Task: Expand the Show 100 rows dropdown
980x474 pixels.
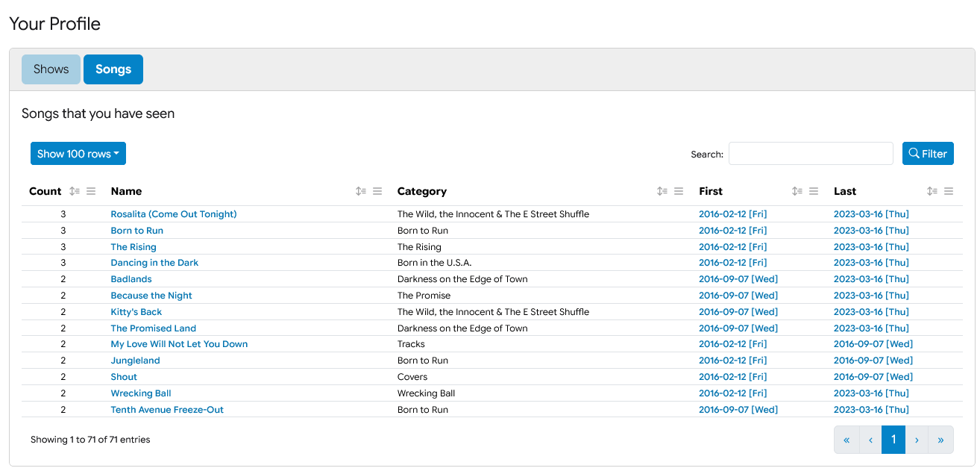Action: pos(78,154)
